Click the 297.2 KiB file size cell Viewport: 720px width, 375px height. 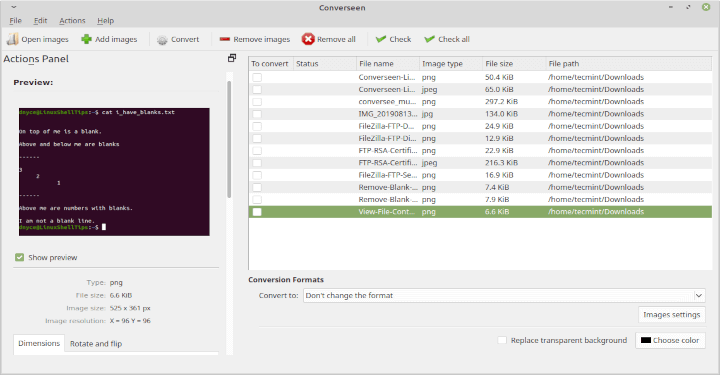(x=501, y=101)
